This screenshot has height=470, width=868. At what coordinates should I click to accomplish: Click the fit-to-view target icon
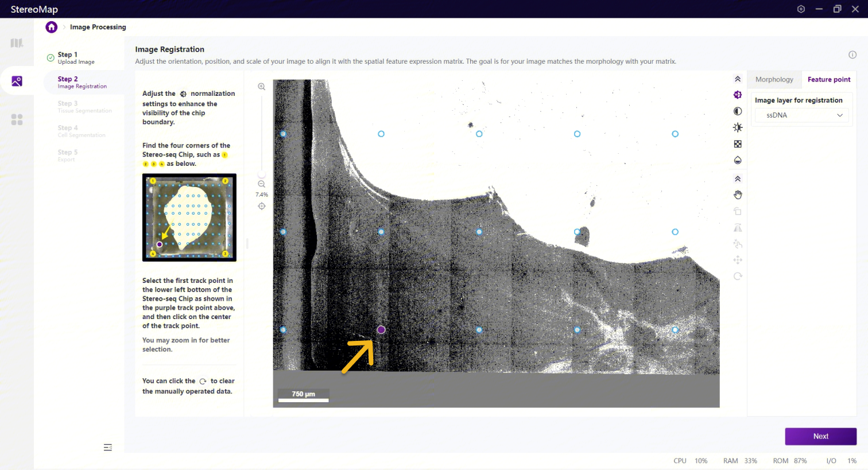pos(262,206)
